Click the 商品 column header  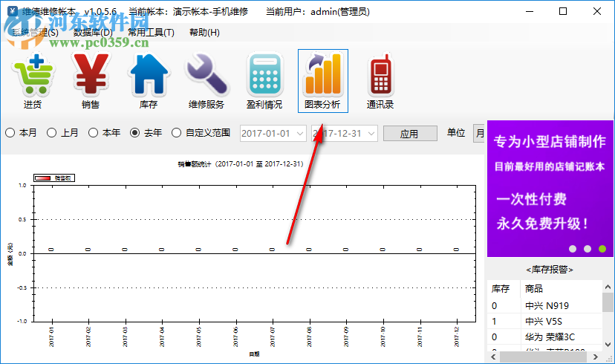click(562, 289)
